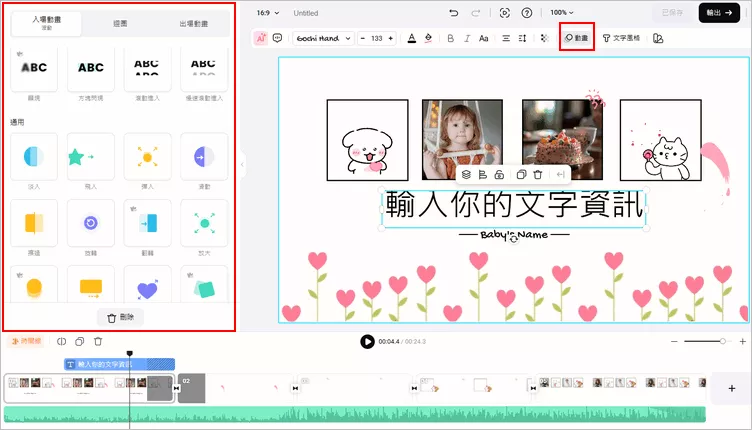Decrease the font size with the minus button
The width and height of the screenshot is (752, 430).
coord(363,38)
